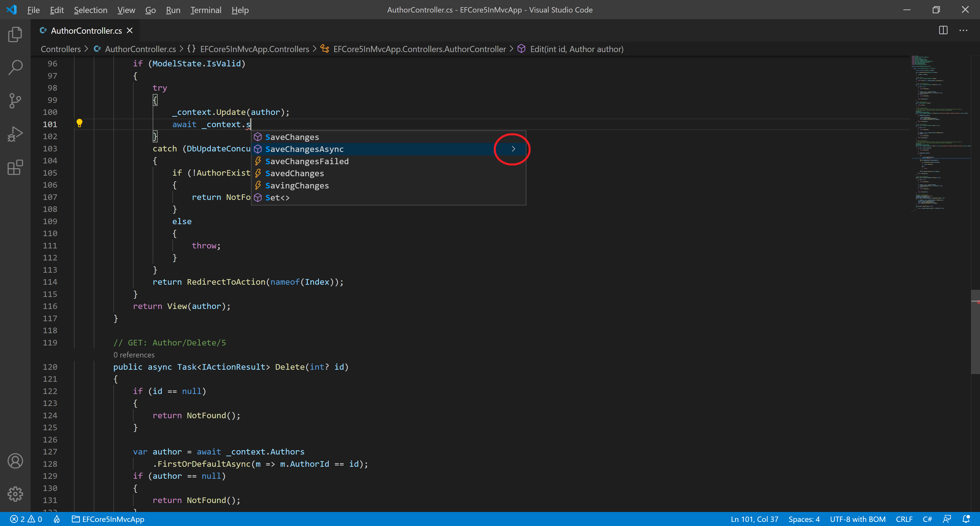Open the Terminal menu

pos(206,10)
